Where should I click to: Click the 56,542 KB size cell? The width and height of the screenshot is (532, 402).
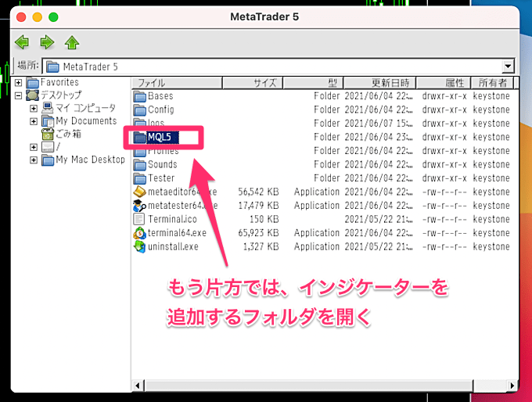pyautogui.click(x=258, y=192)
